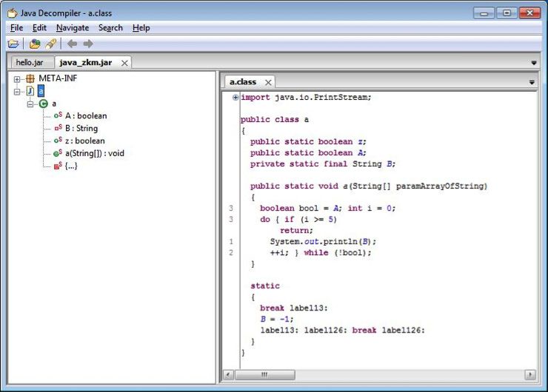The height and width of the screenshot is (392, 548).
Task: Go forward with the right arrow icon
Action: click(88, 44)
